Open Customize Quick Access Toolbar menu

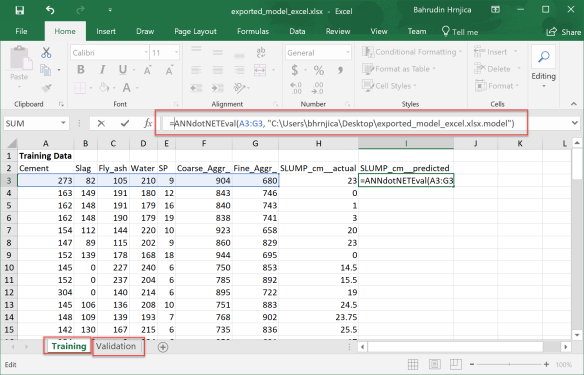[x=110, y=10]
